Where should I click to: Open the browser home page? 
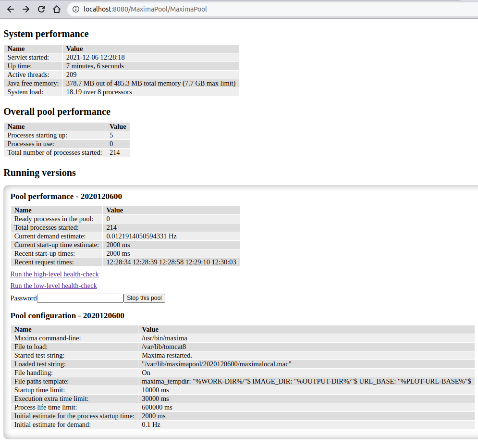56,9
